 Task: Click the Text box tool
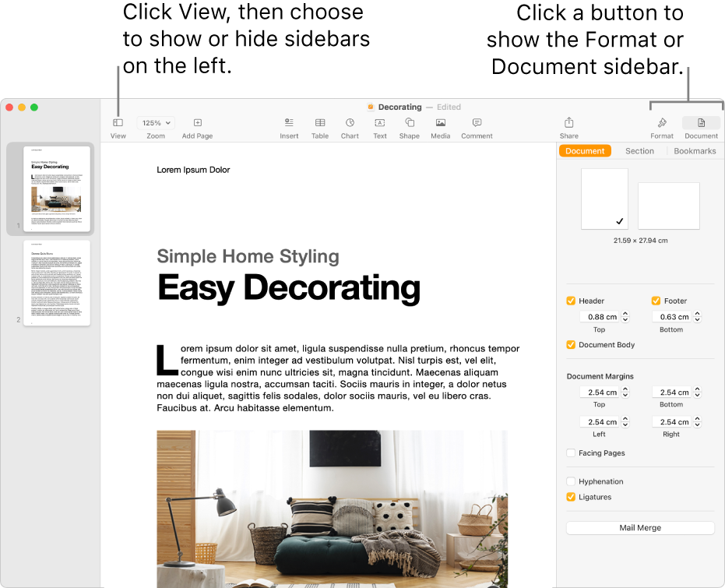pos(379,122)
